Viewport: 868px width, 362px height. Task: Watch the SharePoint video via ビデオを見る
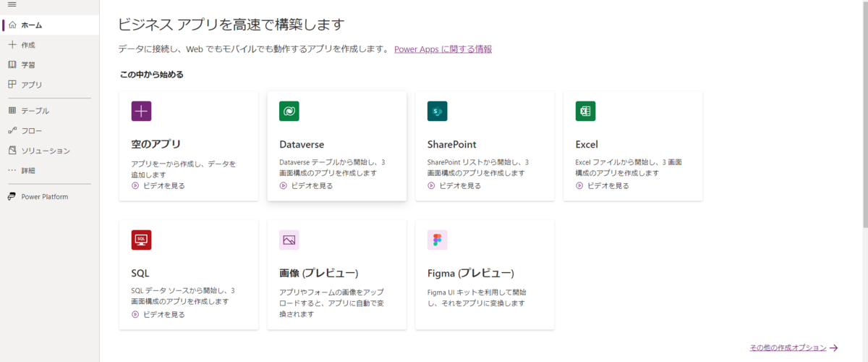460,185
